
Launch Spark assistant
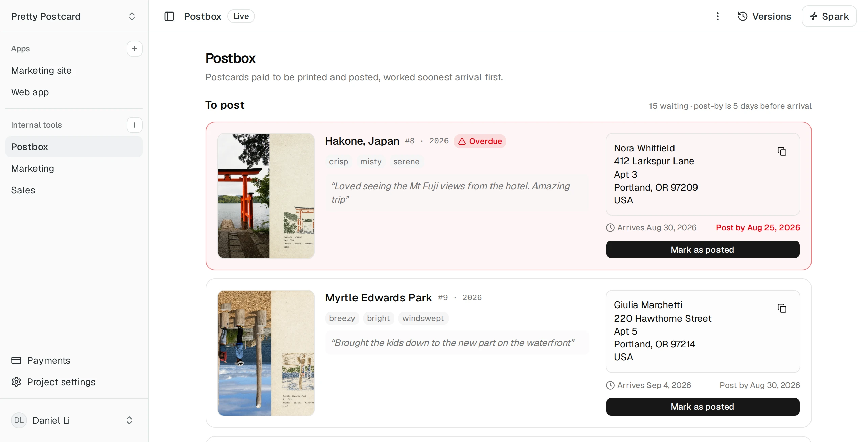click(829, 16)
